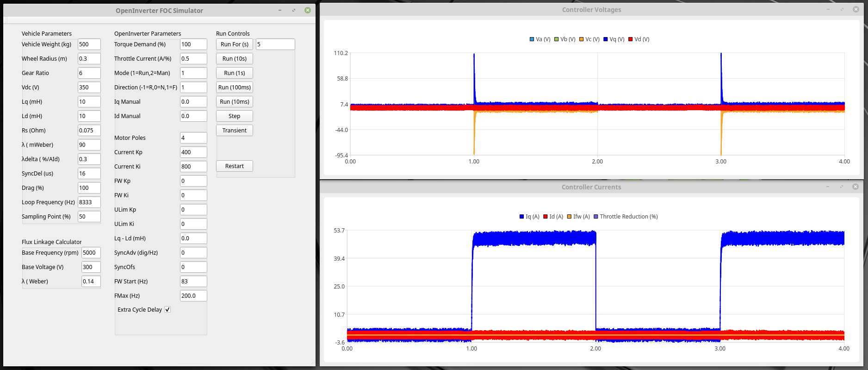Viewport: 868px width, 370px height.
Task: Click the FMax (Hz) value box
Action: (x=193, y=296)
